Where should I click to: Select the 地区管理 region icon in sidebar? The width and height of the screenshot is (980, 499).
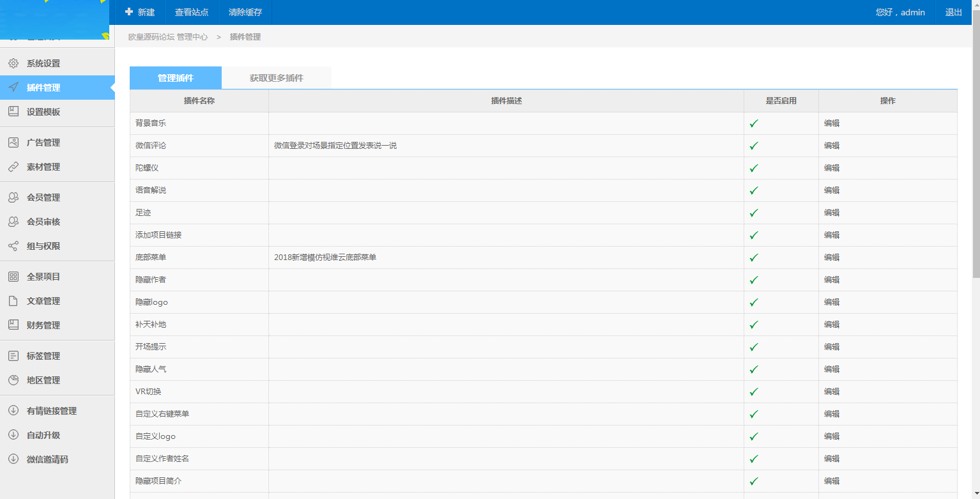13,380
